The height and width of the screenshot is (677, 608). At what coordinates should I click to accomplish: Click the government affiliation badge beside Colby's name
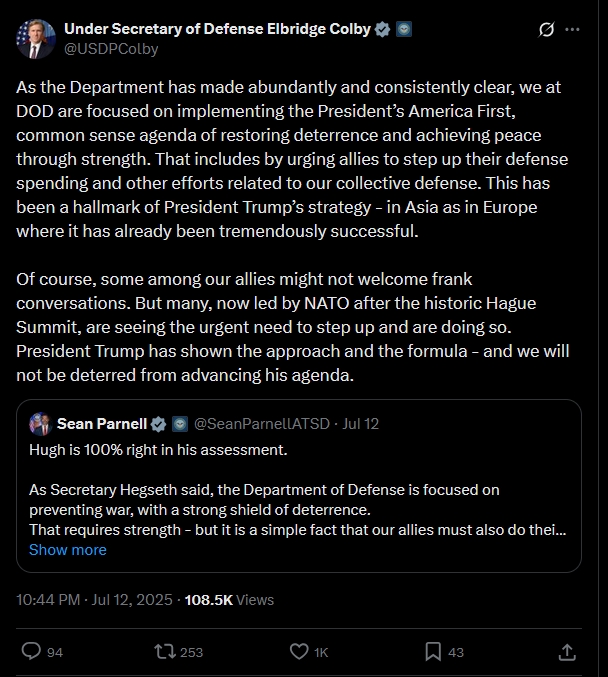point(401,29)
